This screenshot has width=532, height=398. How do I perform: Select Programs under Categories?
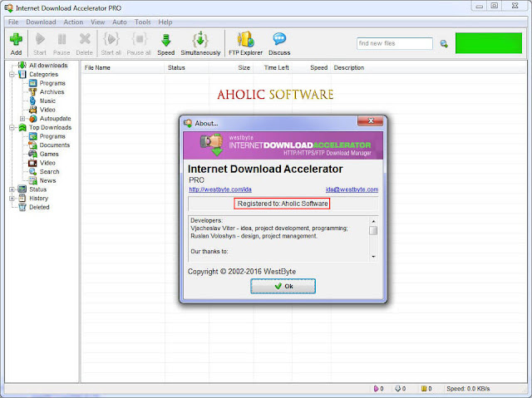tap(52, 83)
